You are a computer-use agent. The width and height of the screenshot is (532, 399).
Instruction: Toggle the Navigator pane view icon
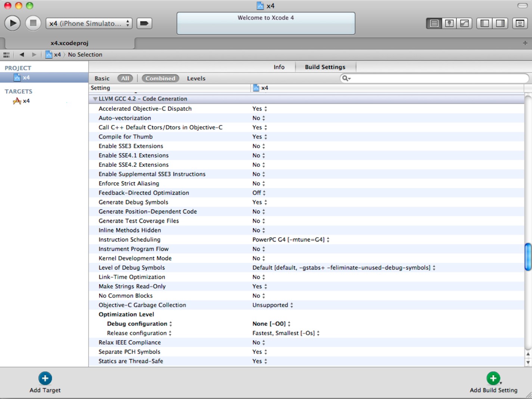tap(485, 24)
